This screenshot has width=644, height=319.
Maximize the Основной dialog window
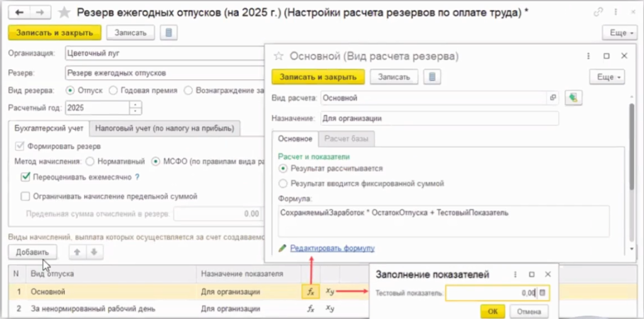(x=607, y=56)
